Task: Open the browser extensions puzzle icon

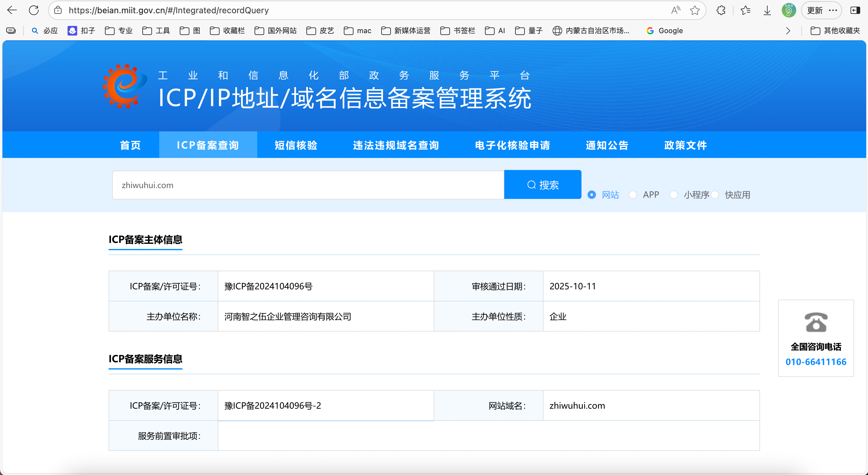Action: [721, 10]
